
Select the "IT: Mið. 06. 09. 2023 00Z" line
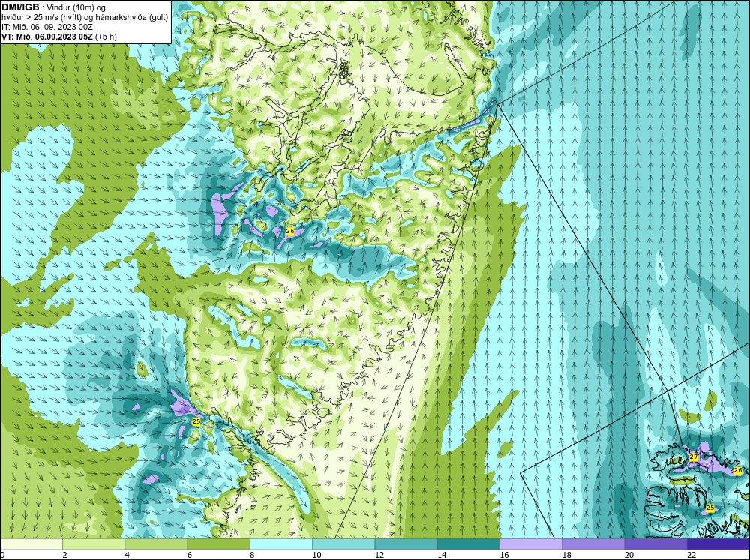click(47, 27)
